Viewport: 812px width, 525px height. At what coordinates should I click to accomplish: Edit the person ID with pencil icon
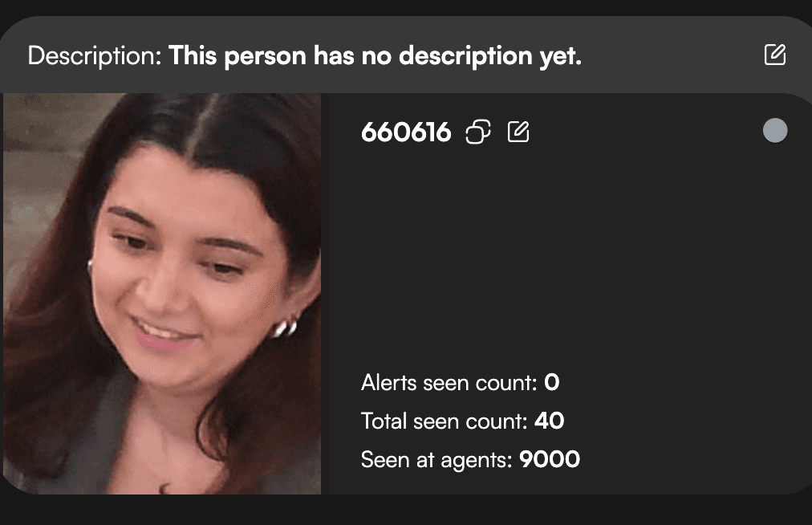(x=518, y=132)
